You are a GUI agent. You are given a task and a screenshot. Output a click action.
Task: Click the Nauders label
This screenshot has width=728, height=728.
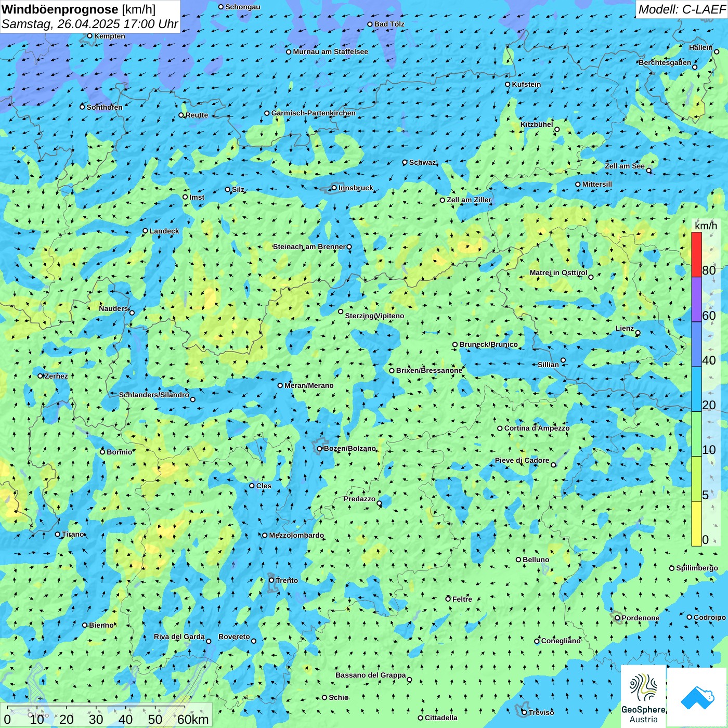(x=113, y=308)
